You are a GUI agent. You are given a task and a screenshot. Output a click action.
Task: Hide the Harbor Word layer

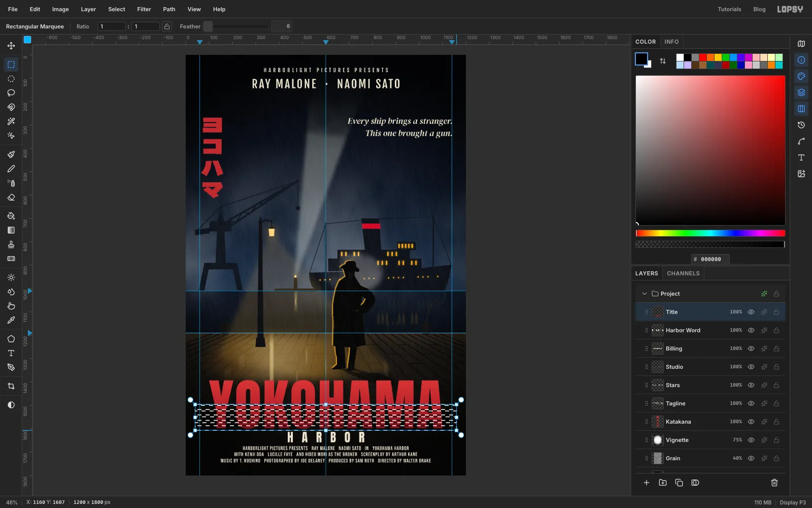coord(751,330)
